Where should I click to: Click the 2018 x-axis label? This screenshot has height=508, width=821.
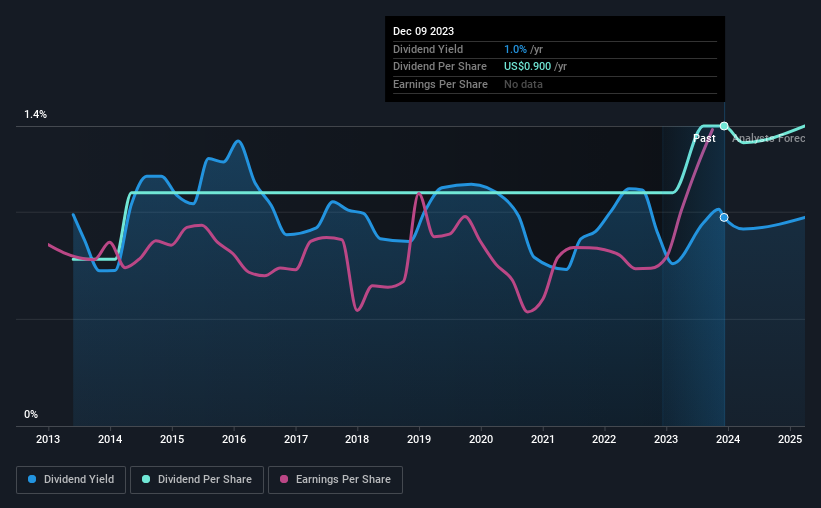(x=357, y=439)
